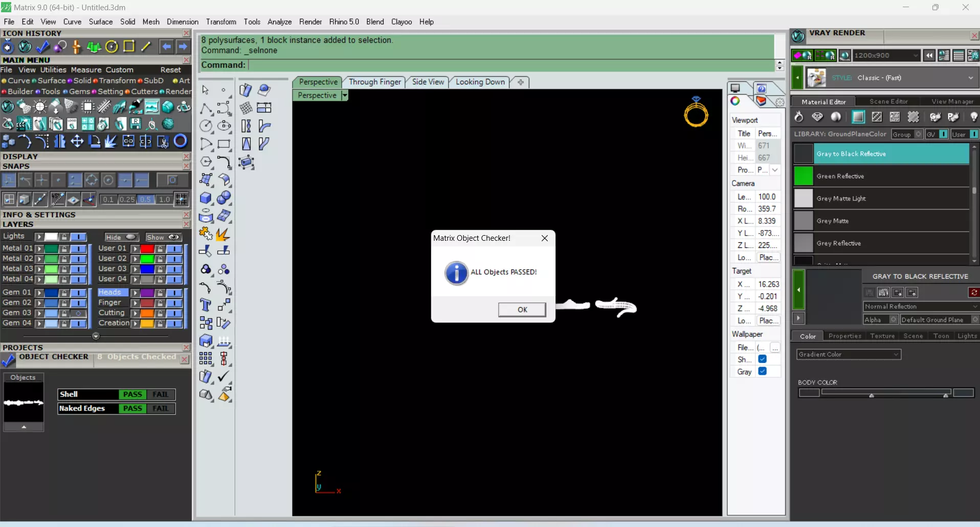Image resolution: width=980 pixels, height=527 pixels.
Task: Toggle the Hide layers switch
Action: pyautogui.click(x=121, y=237)
